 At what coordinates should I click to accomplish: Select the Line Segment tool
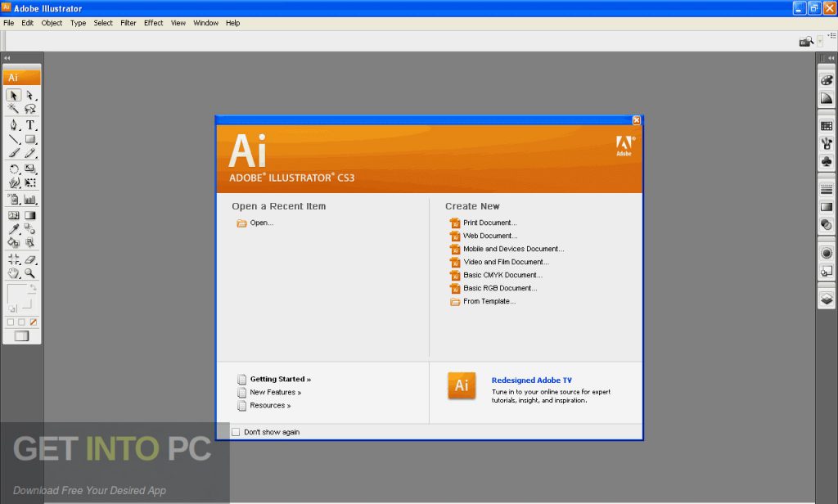13,139
